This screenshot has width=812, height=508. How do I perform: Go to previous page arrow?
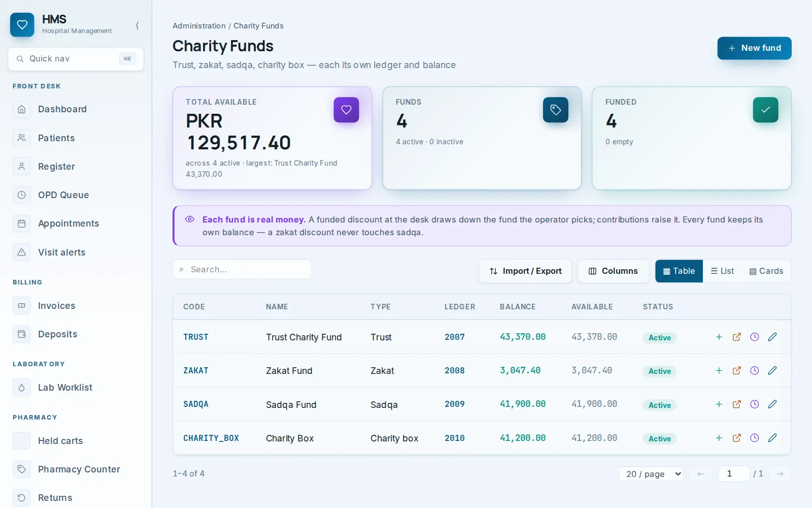coord(700,474)
